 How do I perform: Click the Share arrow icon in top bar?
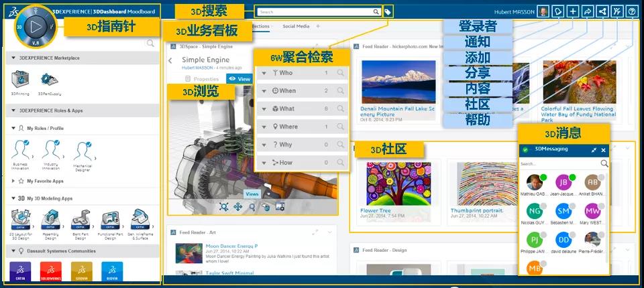pyautogui.click(x=588, y=11)
